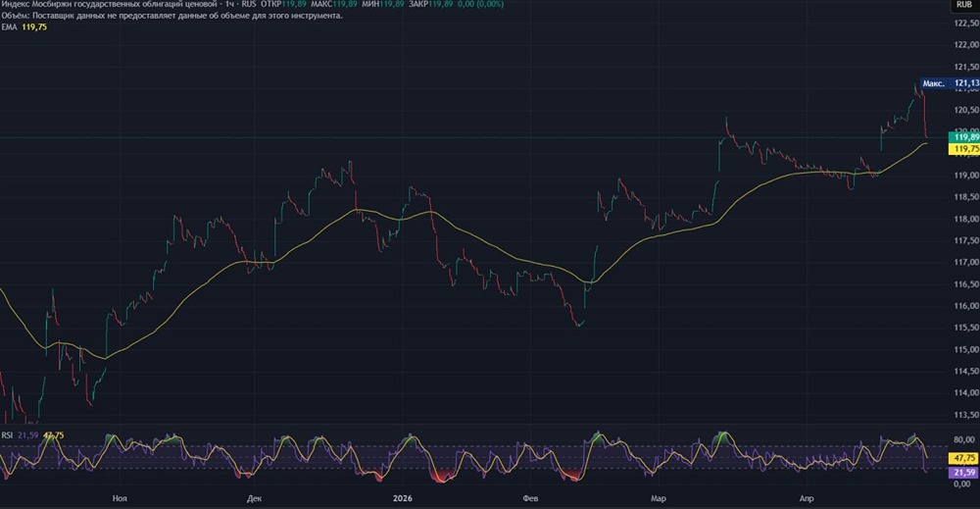Click the 'Апр' month on time axis

807,499
